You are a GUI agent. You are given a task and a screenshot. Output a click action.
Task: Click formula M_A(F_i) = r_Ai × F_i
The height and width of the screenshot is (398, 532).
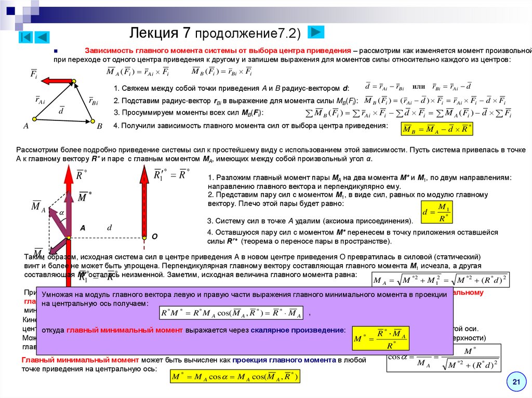138,72
